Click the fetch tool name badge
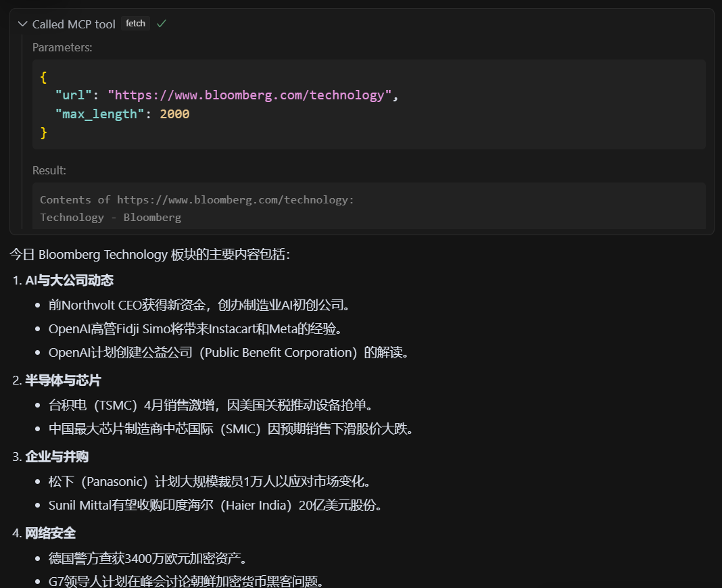The width and height of the screenshot is (722, 588). [x=135, y=24]
